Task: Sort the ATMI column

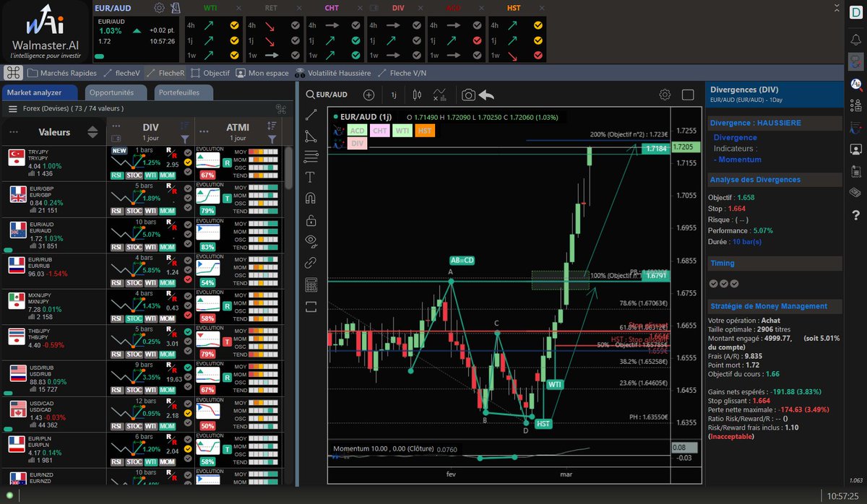Action: 272,126
